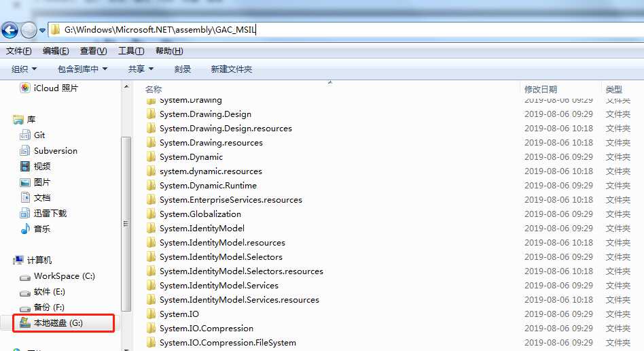
Task: Open the Subversion library
Action: (48, 150)
